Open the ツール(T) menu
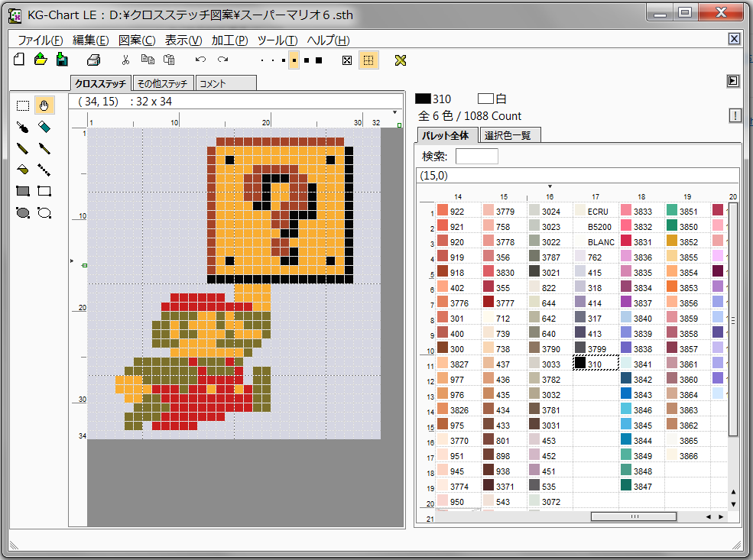The width and height of the screenshot is (753, 560). (278, 40)
